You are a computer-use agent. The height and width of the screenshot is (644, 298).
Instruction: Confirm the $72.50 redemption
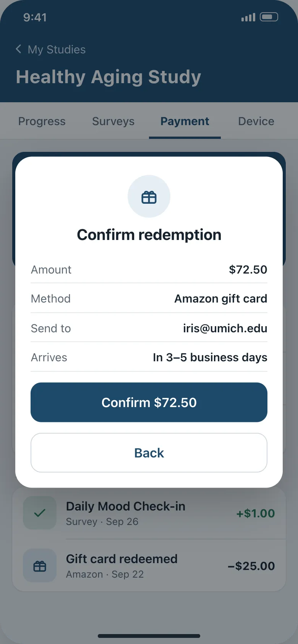coord(149,402)
